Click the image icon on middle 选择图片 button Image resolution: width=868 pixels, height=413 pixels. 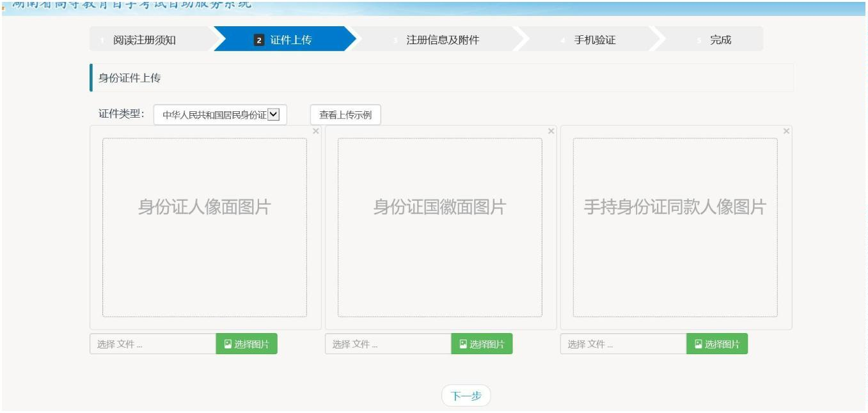pyautogui.click(x=462, y=344)
